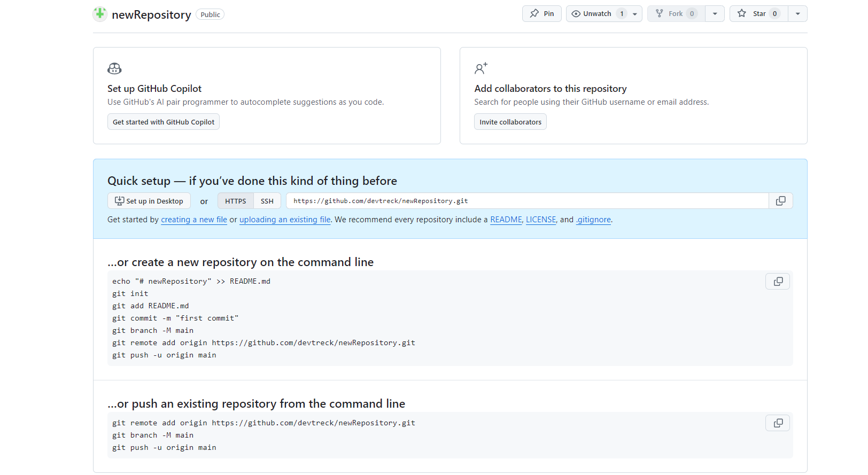Expand the Fork options dropdown
This screenshot has height=475, width=868.
click(715, 14)
